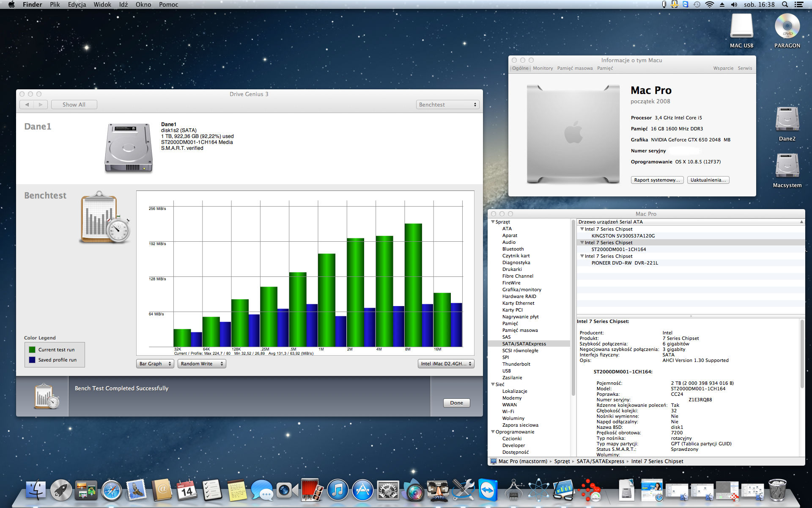The width and height of the screenshot is (812, 508).
Task: Open the Plik menu
Action: 55,5
